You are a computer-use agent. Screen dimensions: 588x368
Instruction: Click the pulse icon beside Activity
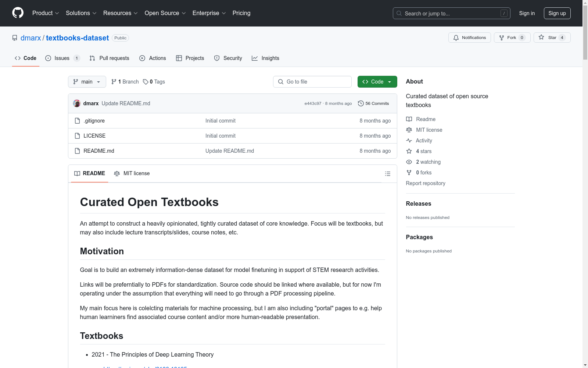(x=409, y=141)
